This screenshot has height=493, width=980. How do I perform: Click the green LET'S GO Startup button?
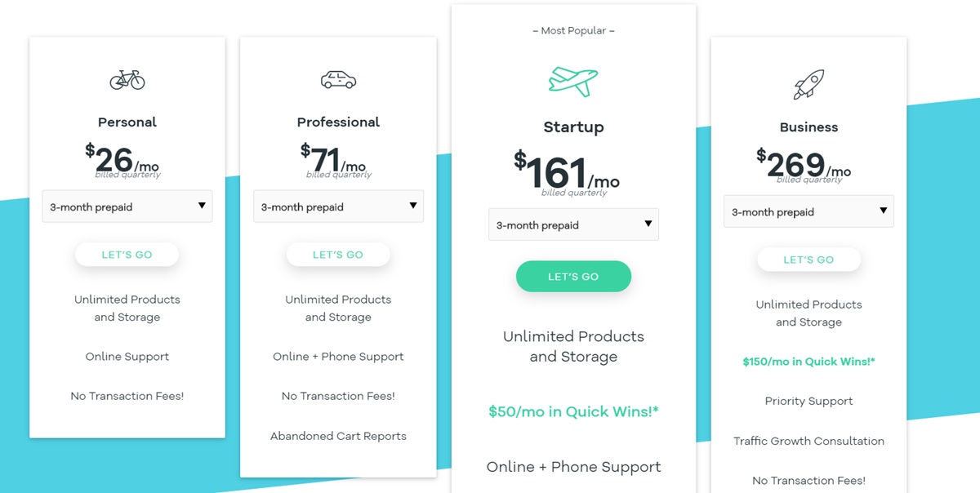(573, 277)
